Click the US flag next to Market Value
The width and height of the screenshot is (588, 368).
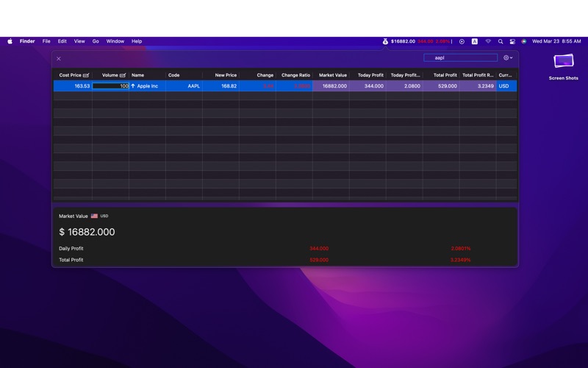coord(94,216)
